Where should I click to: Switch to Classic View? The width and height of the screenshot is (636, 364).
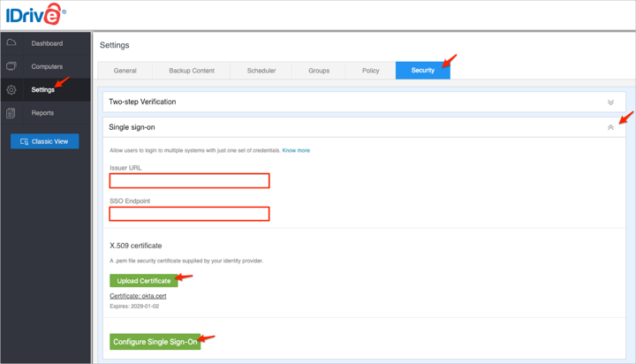point(44,141)
